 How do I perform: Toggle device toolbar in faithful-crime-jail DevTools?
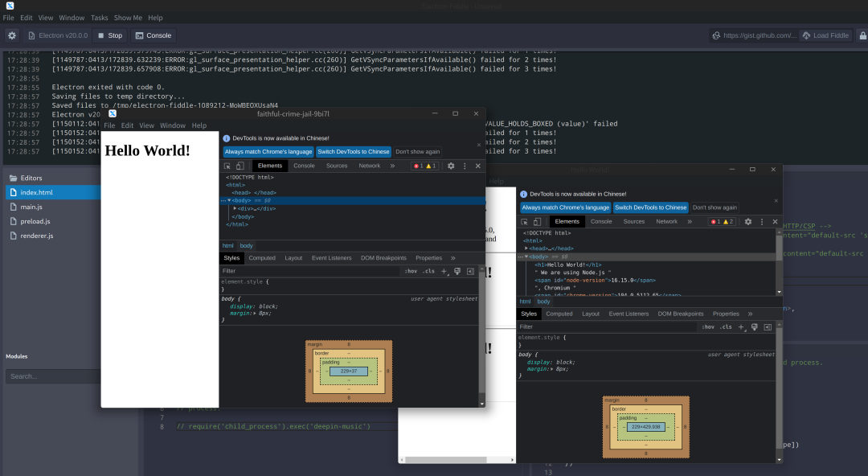click(x=240, y=166)
